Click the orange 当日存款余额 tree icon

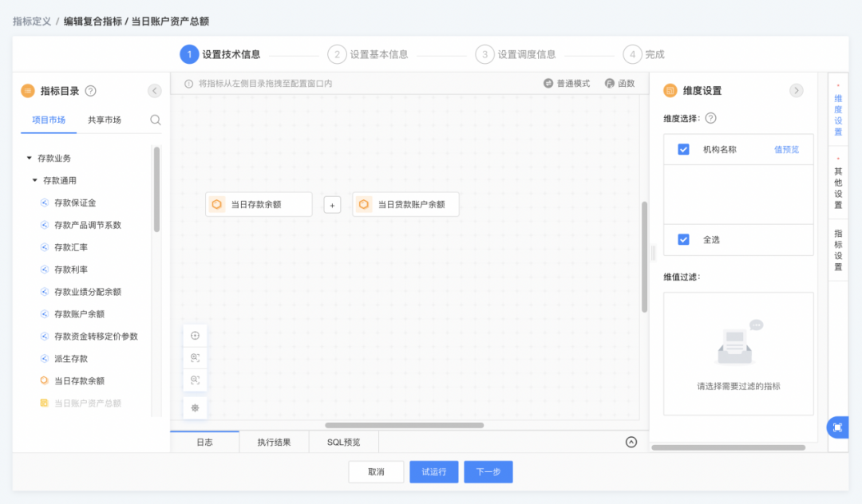tap(45, 380)
